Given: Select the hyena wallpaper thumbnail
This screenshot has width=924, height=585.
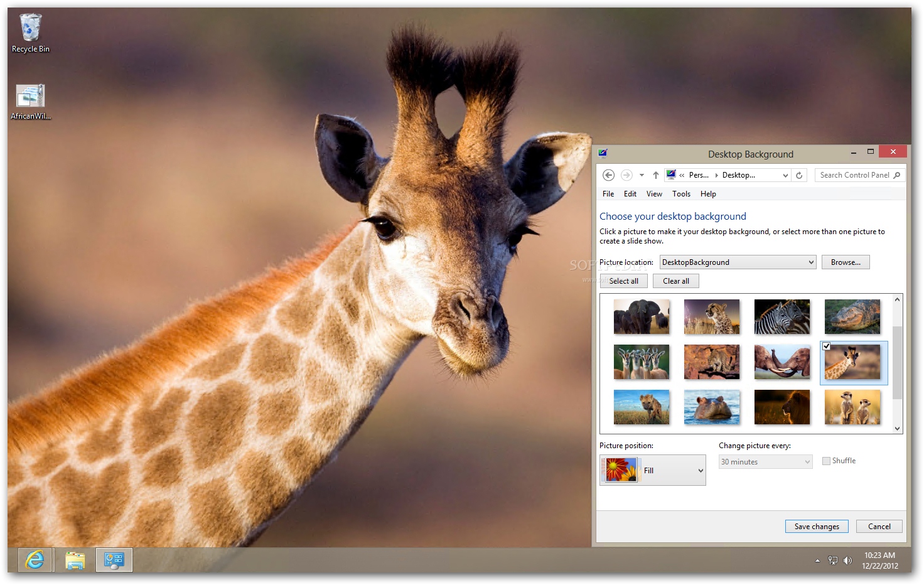Looking at the screenshot, I should tap(642, 407).
